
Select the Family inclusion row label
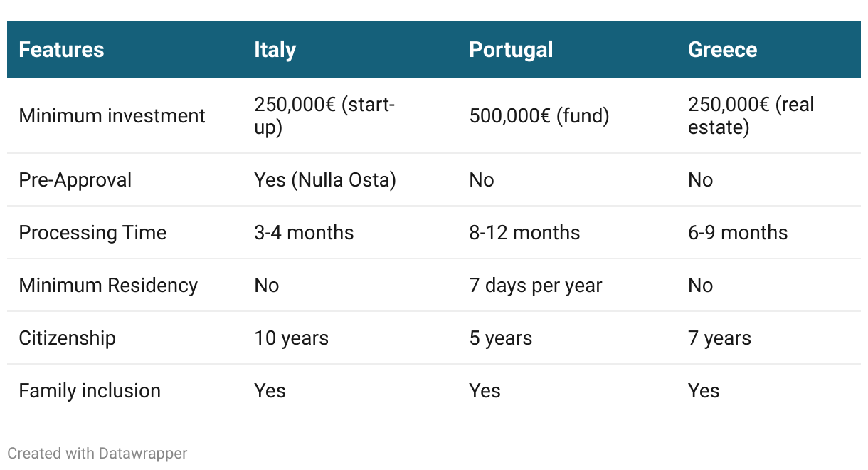[90, 391]
